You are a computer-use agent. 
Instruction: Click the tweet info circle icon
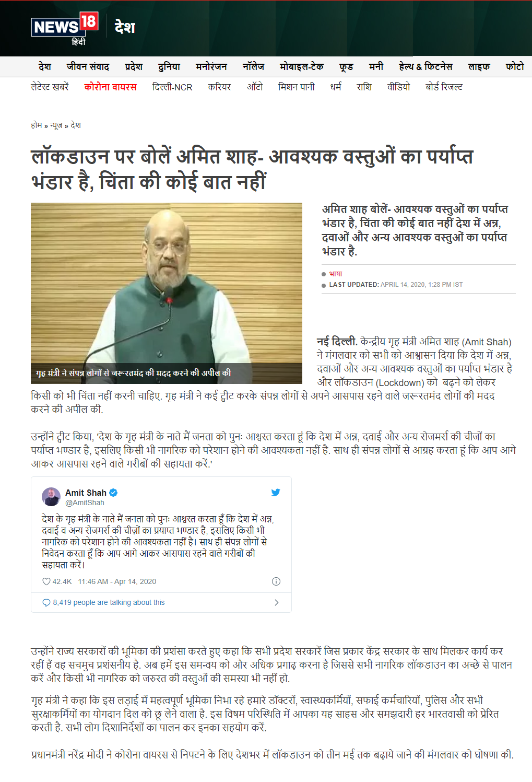276,581
